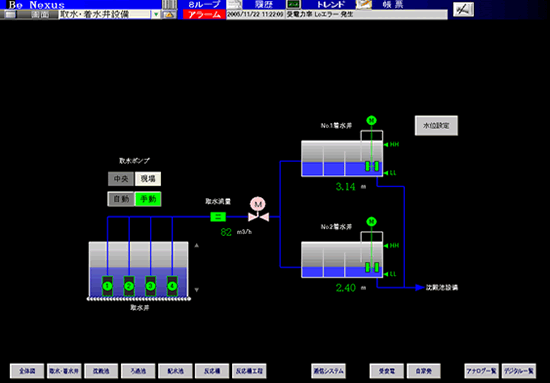Viewport: 550px width, 383px height.
Task: Open the 履歴 history icon
Action: 235,5
